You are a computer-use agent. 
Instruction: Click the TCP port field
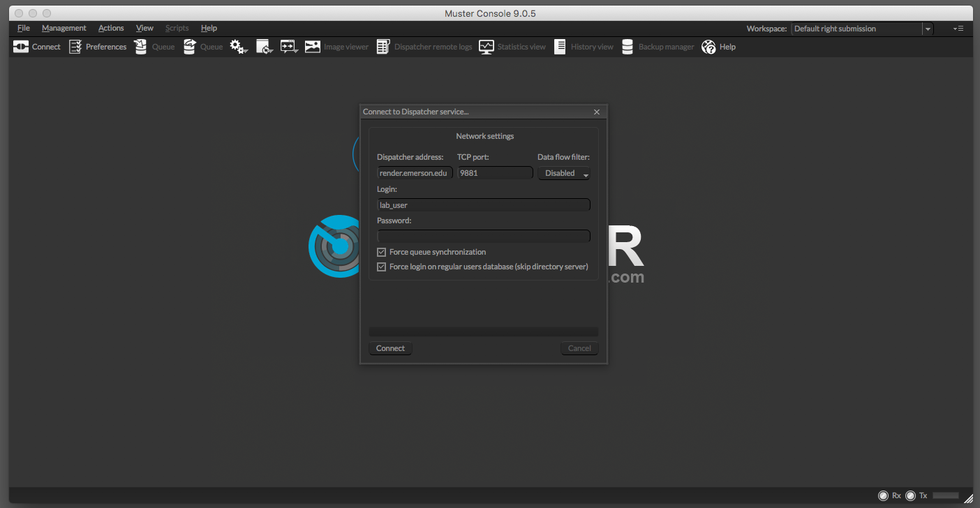[x=495, y=173]
